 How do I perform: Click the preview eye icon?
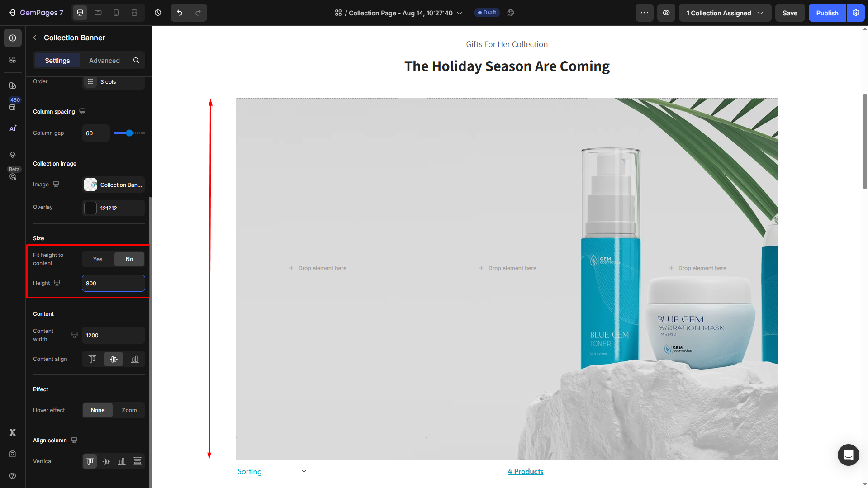666,13
